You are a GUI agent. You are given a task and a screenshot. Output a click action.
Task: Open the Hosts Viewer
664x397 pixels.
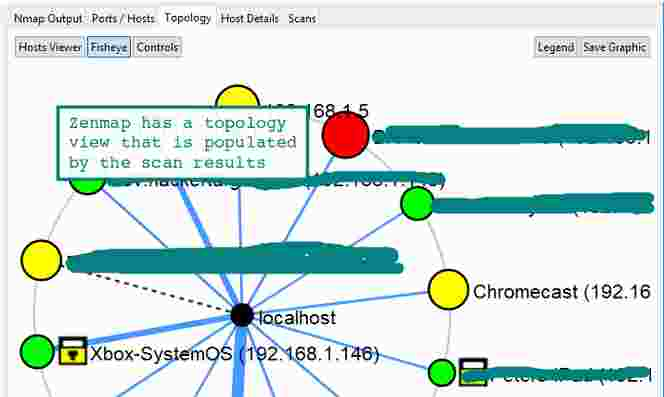pos(50,47)
